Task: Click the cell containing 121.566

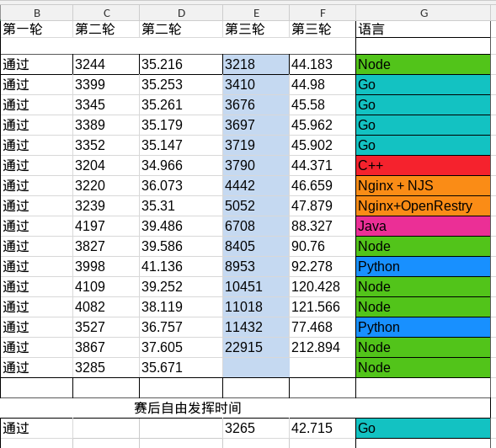Action: point(323,307)
